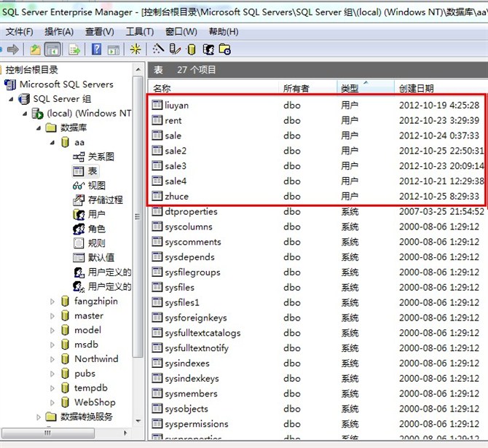Select the 表 tables node in tree
Screen dimensions: 488x448
(x=86, y=171)
